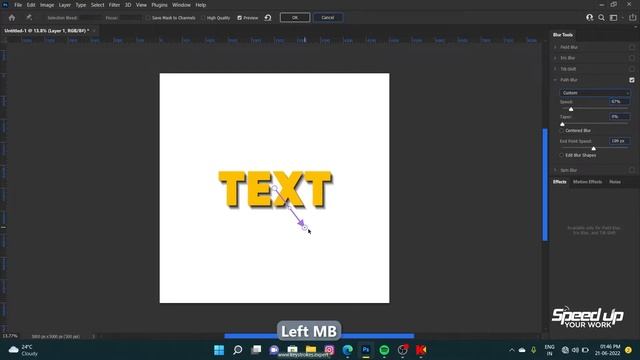This screenshot has height=360, width=640.
Task: Click the Speed percentage input field
Action: 620,102
